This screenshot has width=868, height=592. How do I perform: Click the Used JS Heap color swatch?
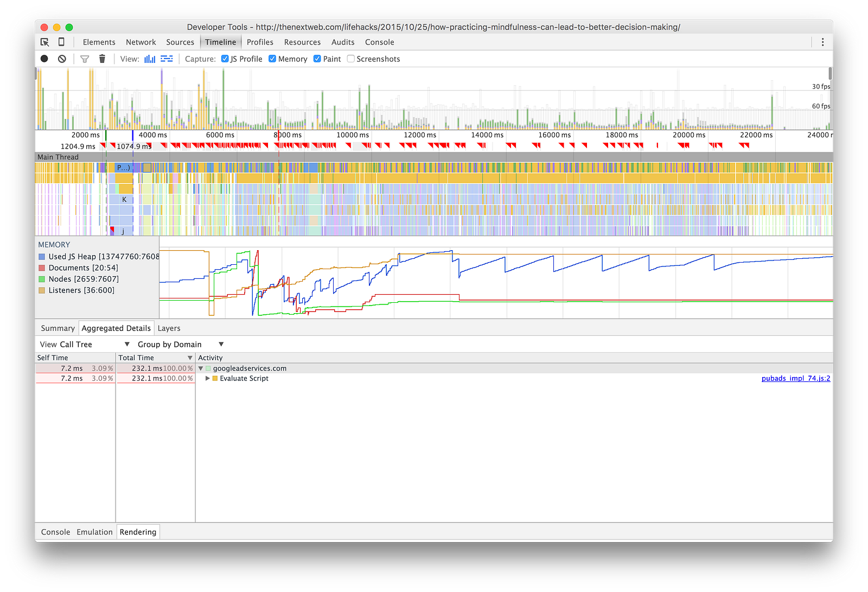click(x=42, y=257)
